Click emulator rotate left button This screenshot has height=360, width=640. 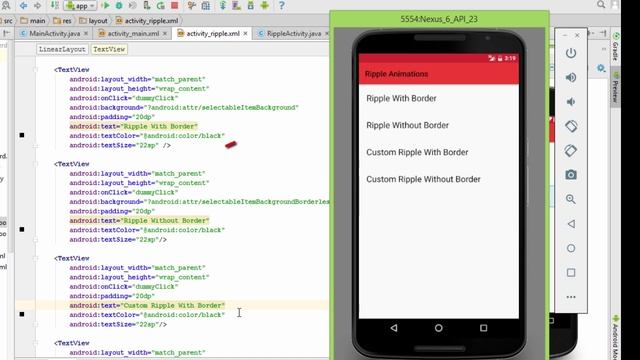571,126
